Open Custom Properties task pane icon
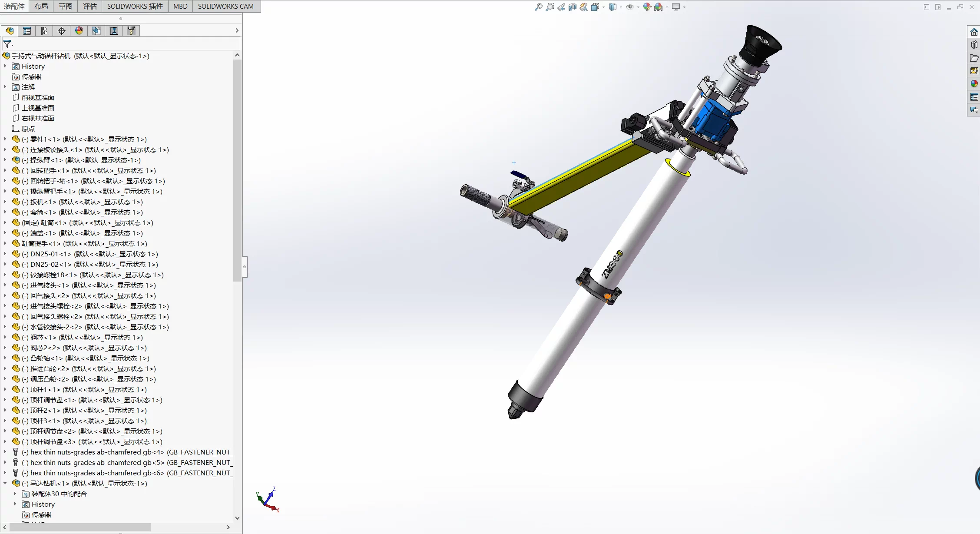This screenshot has height=534, width=980. [974, 97]
